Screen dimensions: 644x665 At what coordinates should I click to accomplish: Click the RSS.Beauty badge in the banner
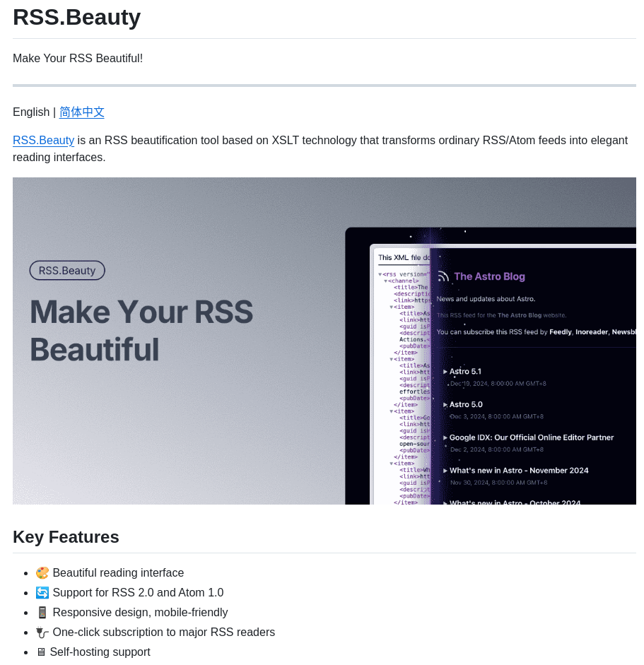point(67,270)
